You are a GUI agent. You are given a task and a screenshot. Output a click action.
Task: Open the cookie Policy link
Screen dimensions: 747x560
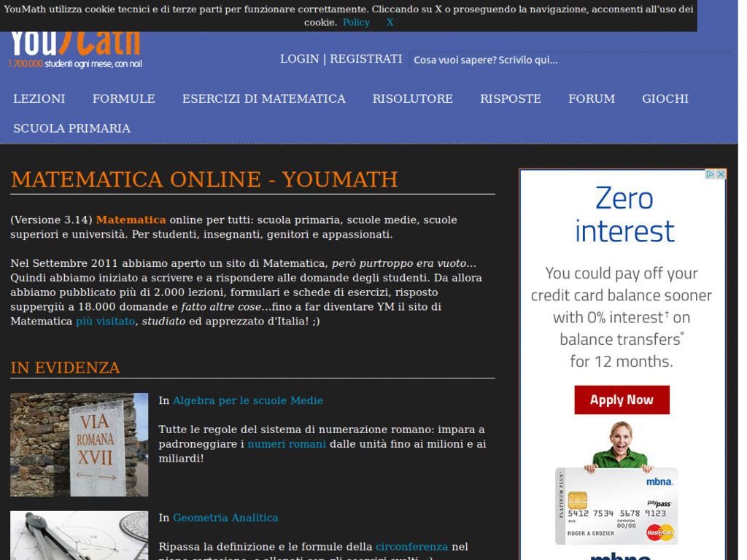(x=356, y=23)
